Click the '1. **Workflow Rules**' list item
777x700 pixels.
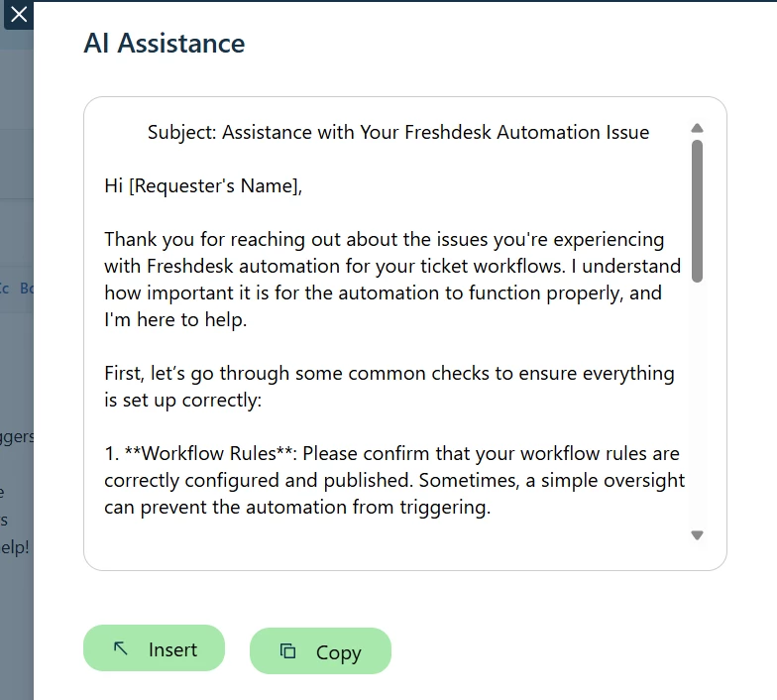coord(394,480)
